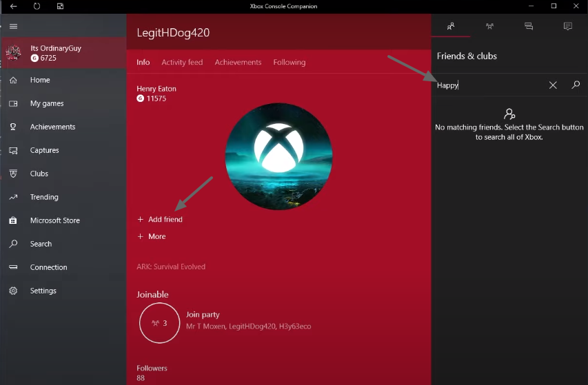Click the Microsoft Store bag icon
The image size is (588, 385).
tap(13, 220)
